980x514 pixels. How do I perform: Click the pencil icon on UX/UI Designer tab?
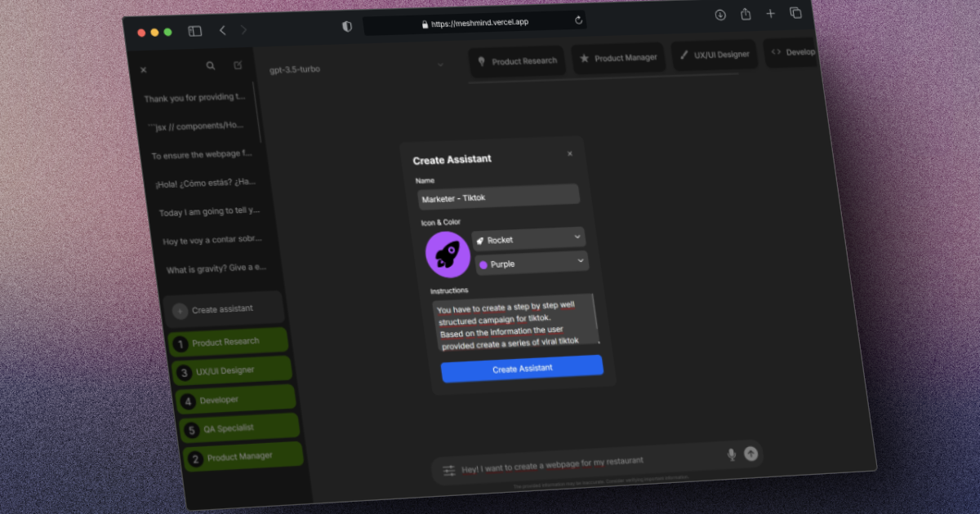tap(684, 55)
